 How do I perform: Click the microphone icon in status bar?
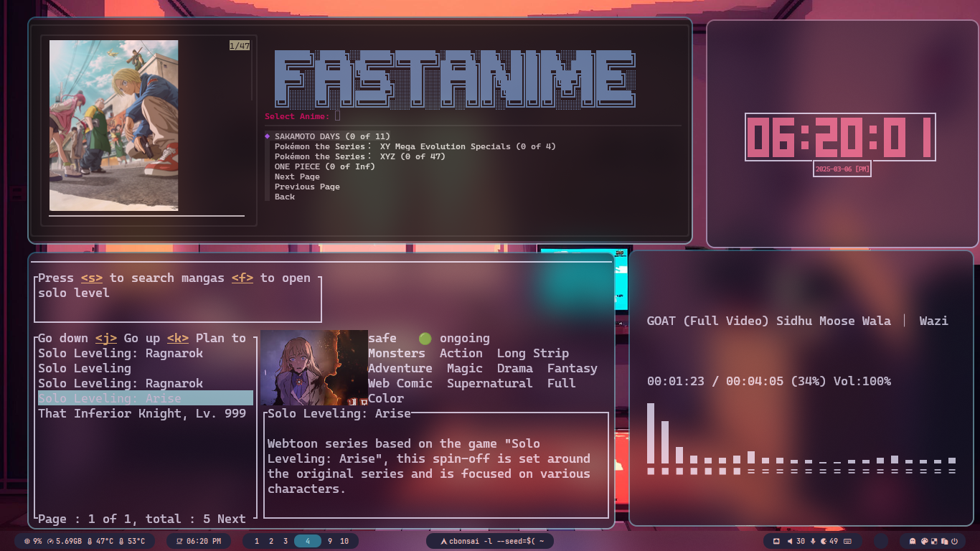click(x=813, y=541)
